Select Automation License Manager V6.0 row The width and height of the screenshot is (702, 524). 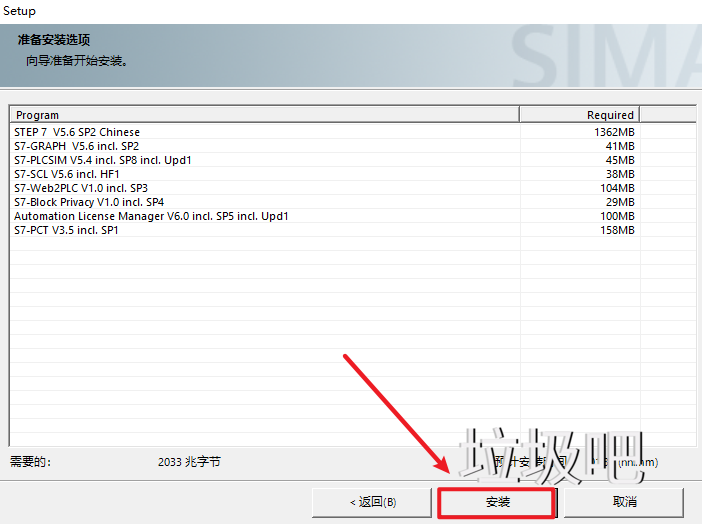pos(151,216)
